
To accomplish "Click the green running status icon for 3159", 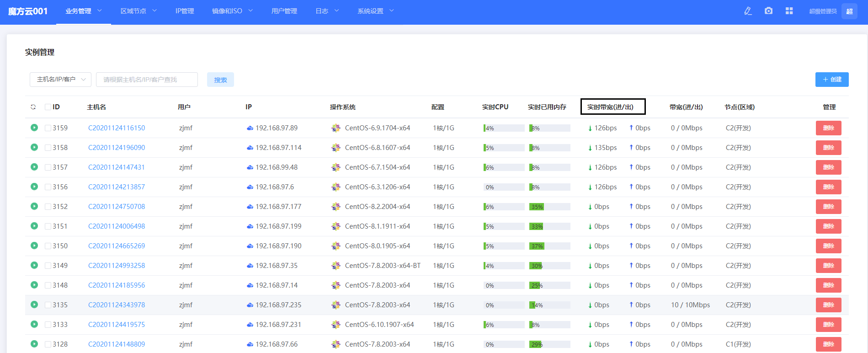I will pyautogui.click(x=34, y=128).
